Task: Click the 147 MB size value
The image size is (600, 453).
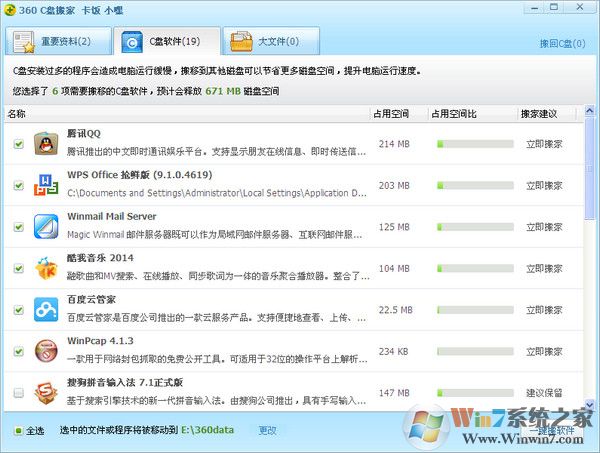Action: (394, 393)
